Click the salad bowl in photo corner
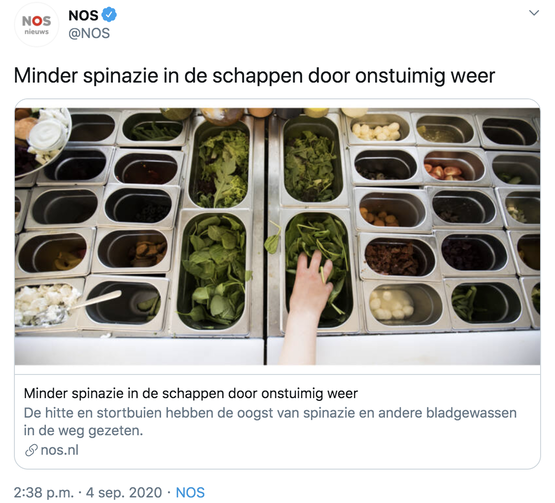This screenshot has height=503, width=555. pyautogui.click(x=42, y=141)
